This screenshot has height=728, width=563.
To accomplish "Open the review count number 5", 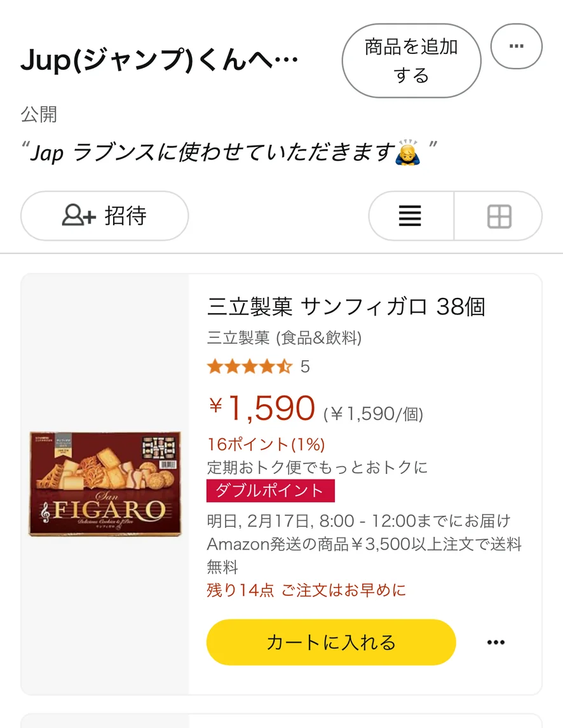I will pyautogui.click(x=305, y=367).
